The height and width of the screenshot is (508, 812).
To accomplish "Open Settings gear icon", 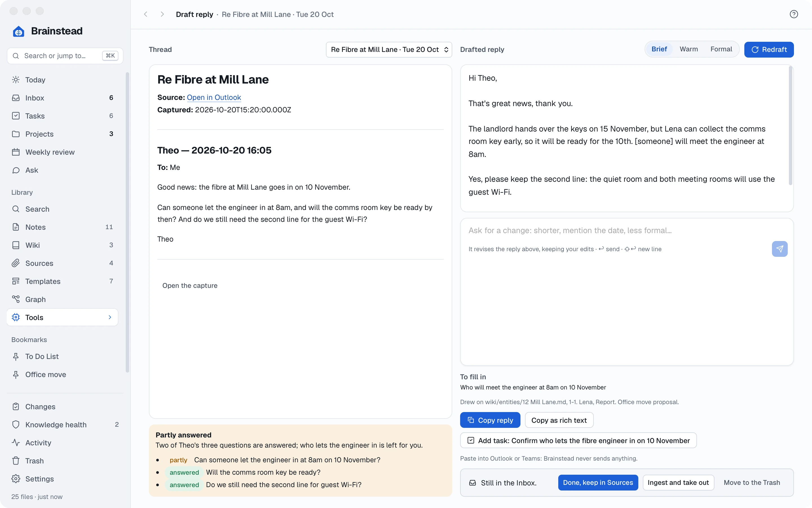I will (16, 479).
